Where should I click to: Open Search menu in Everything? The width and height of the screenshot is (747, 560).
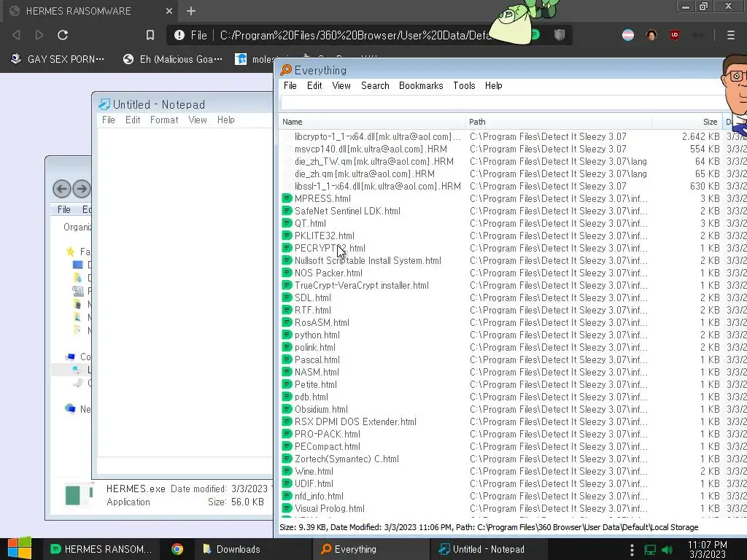(375, 86)
